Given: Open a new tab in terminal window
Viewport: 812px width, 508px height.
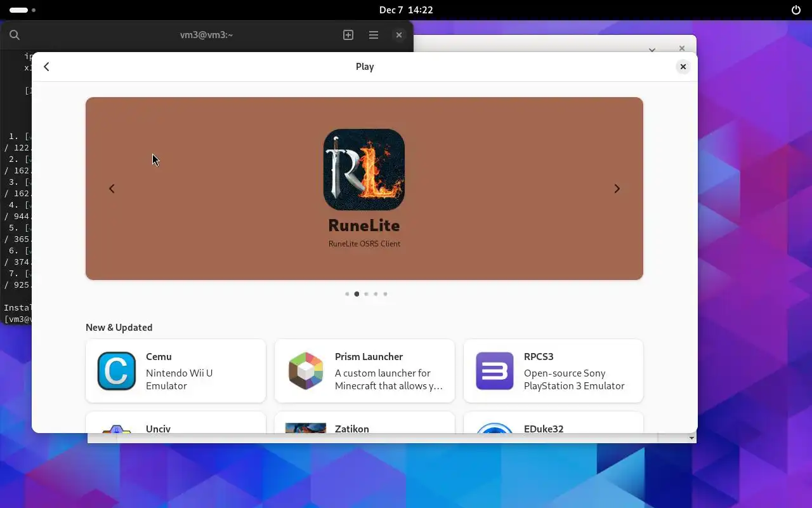Looking at the screenshot, I should pos(348,35).
